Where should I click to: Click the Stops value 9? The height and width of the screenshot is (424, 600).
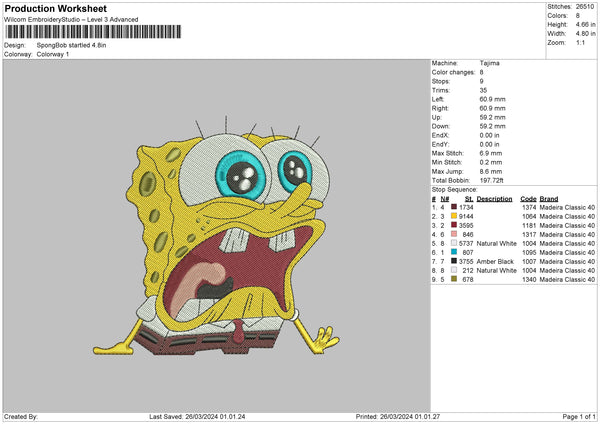481,81
